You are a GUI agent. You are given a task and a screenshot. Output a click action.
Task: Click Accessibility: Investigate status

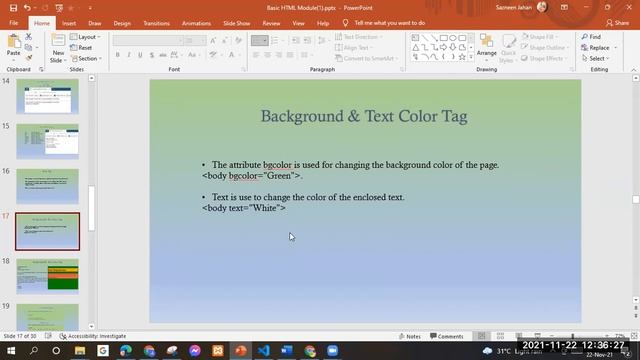pyautogui.click(x=93, y=336)
